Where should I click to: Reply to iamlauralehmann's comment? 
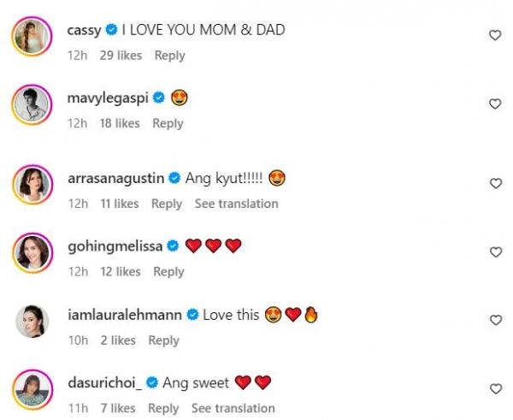(163, 340)
